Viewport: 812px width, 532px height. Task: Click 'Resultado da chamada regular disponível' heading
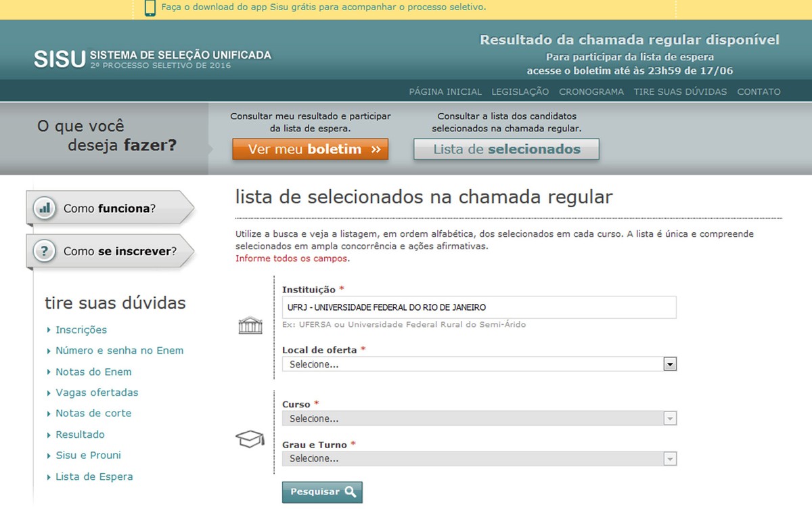(630, 40)
